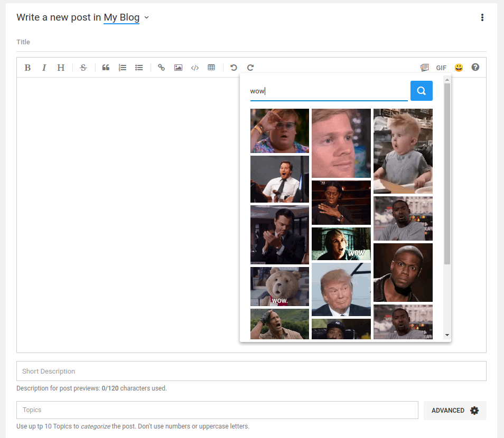Insert a hyperlink

pyautogui.click(x=161, y=68)
